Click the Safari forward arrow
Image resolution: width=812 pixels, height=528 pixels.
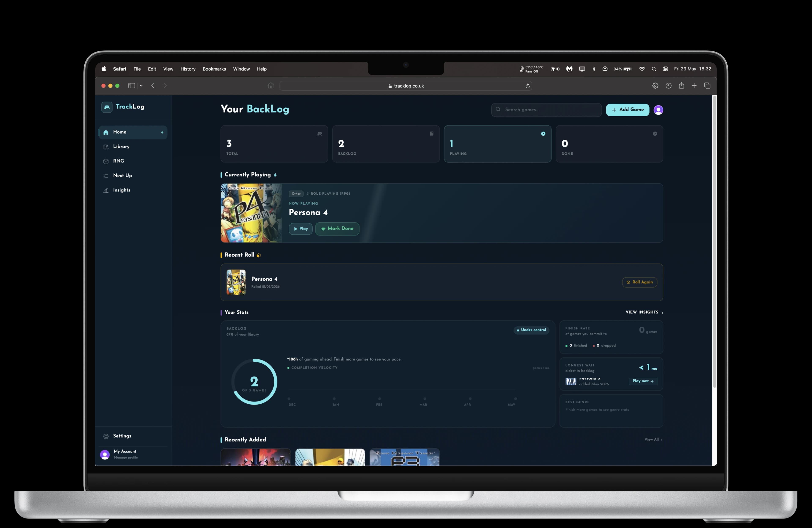[x=165, y=86]
